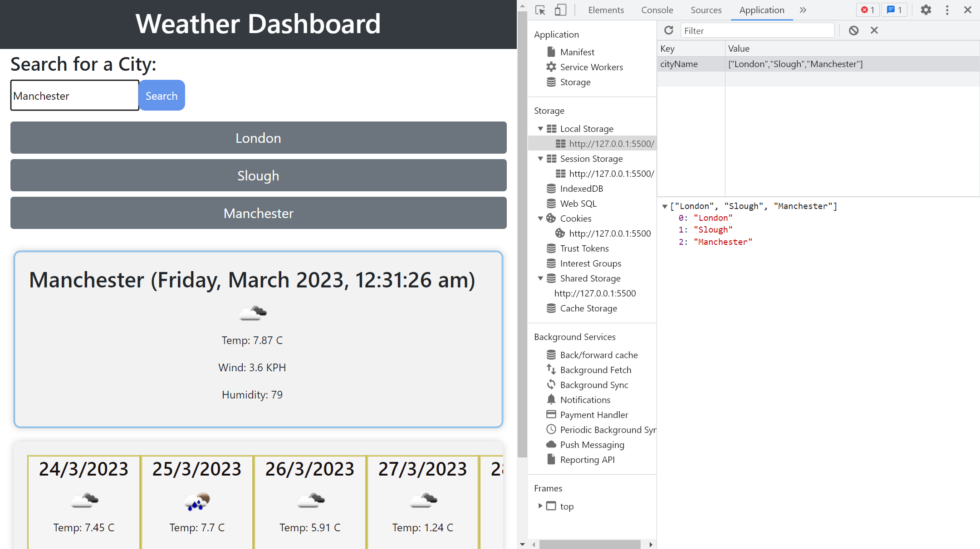Click the Storage section icon
This screenshot has width=980, height=549.
click(x=552, y=82)
